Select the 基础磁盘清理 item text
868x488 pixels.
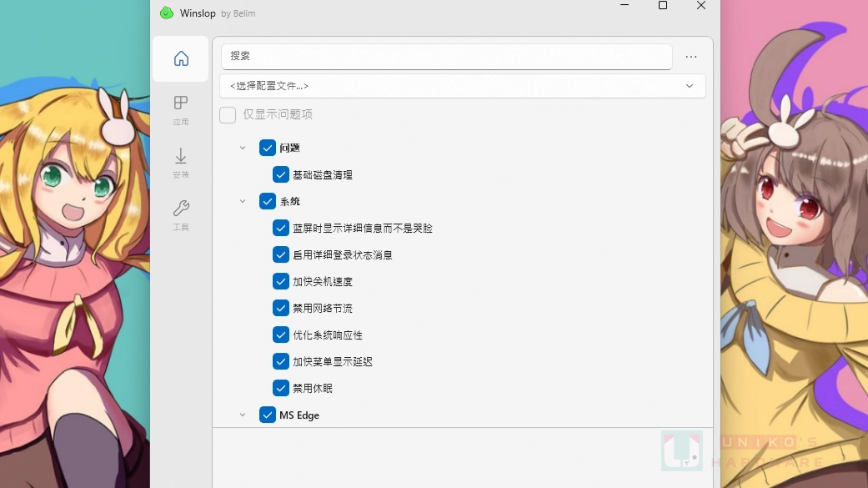pos(323,175)
